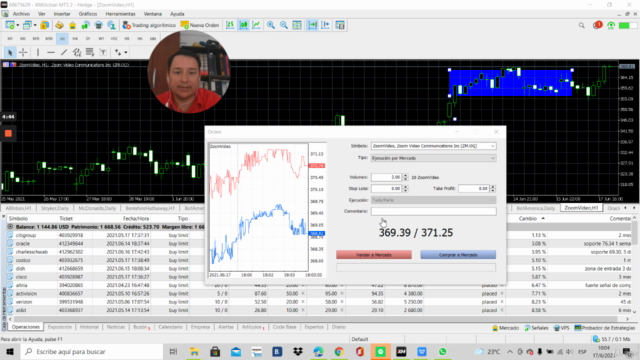Switch chart timeframe to M5
Screen dimensions: 640x360
point(23,39)
